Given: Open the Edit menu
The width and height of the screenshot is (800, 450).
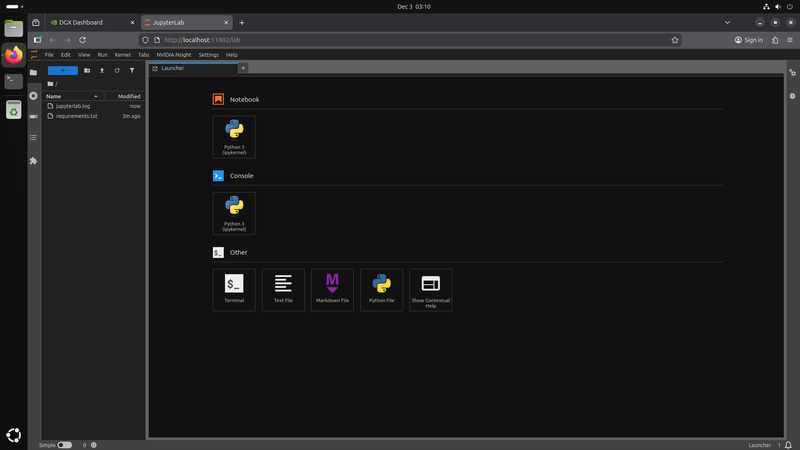Looking at the screenshot, I should (x=66, y=55).
